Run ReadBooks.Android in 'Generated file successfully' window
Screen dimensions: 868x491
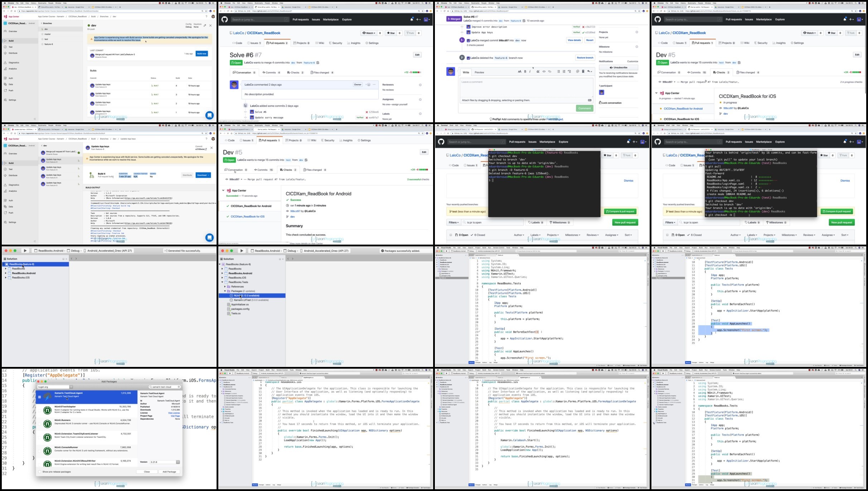(x=25, y=251)
